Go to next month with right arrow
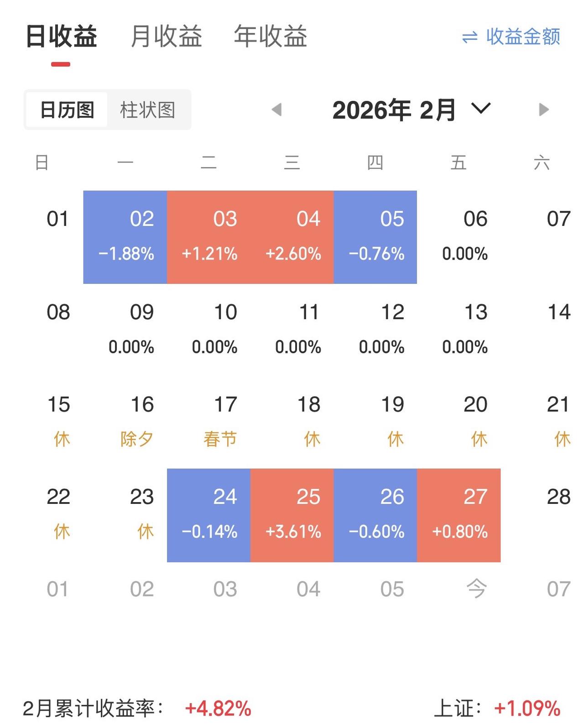584x728 pixels. (543, 110)
